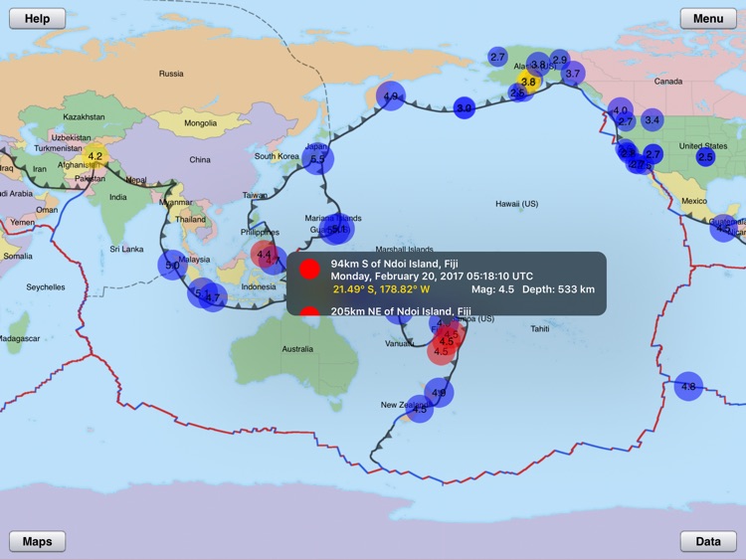Click the Tahiti label on the map
The height and width of the screenshot is (560, 746).
540,329
